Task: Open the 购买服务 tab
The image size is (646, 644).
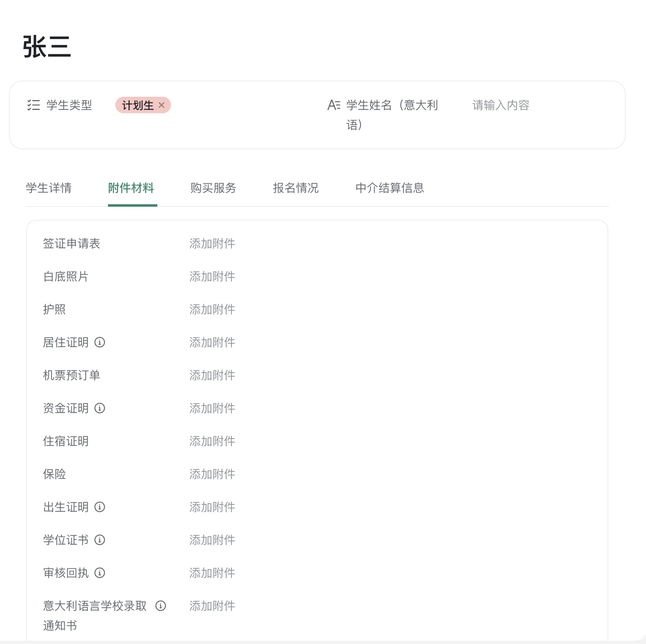Action: tap(213, 188)
